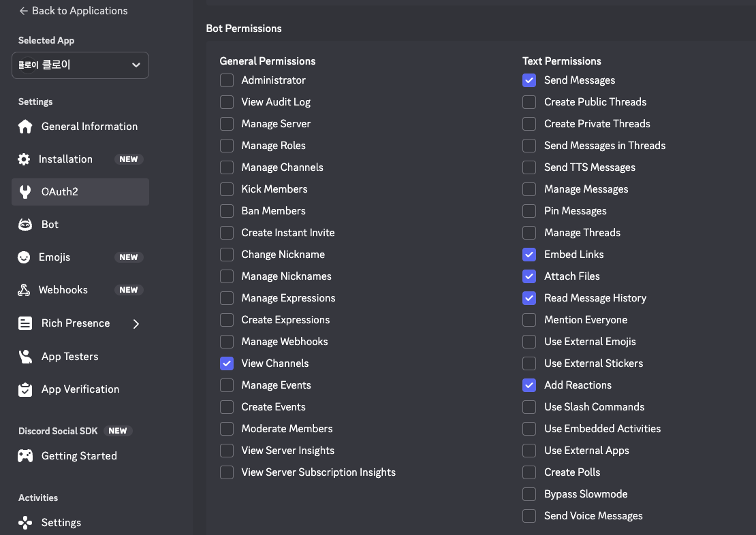Click the back arrow icon to Applications

click(23, 11)
